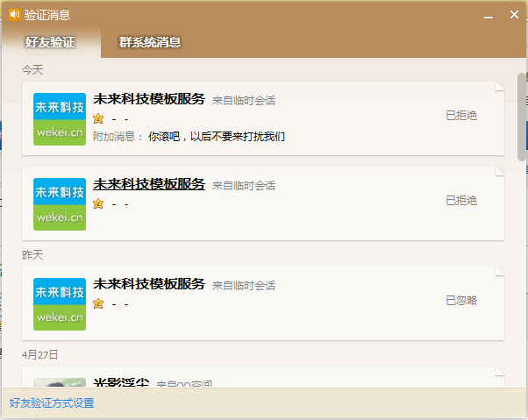
Task: Click the vertical scrollbar thumb
Action: (x=522, y=117)
